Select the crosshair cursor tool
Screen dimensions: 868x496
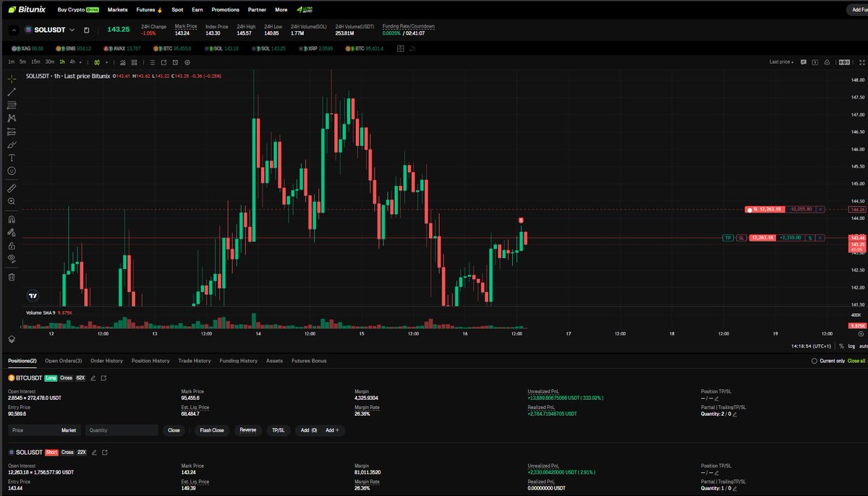tap(12, 78)
